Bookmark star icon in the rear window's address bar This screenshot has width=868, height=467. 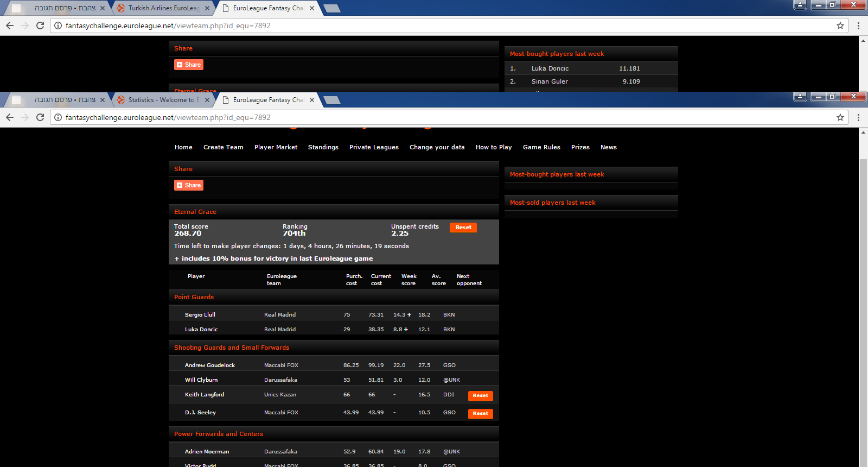[840, 26]
